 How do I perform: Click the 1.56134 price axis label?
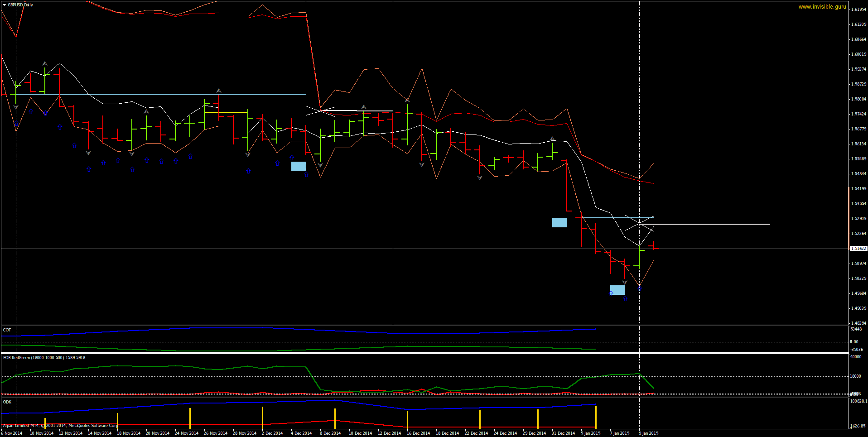point(859,144)
